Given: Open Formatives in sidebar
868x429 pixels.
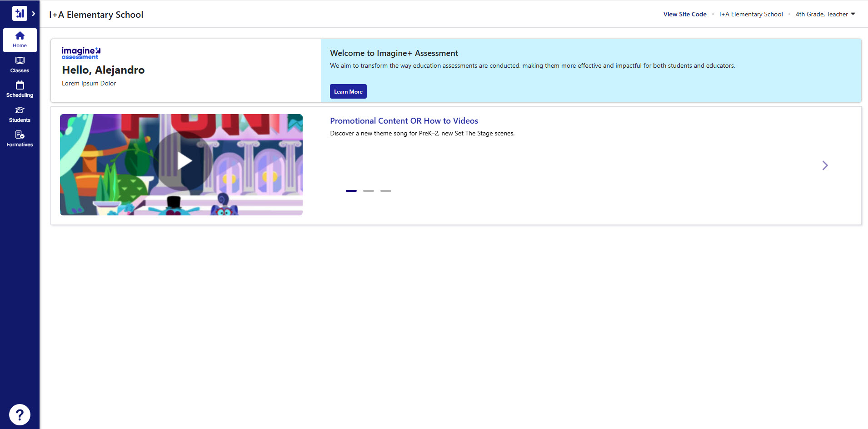Looking at the screenshot, I should coord(20,139).
